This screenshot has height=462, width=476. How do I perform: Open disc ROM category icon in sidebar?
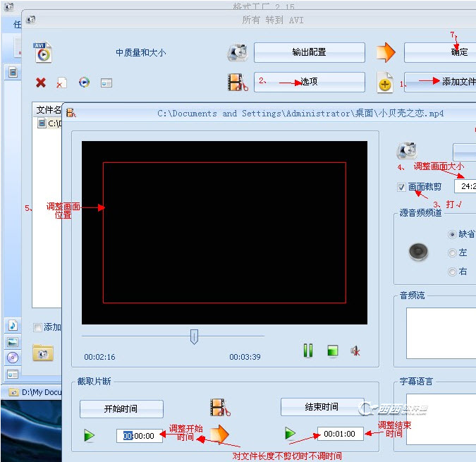pyautogui.click(x=13, y=358)
